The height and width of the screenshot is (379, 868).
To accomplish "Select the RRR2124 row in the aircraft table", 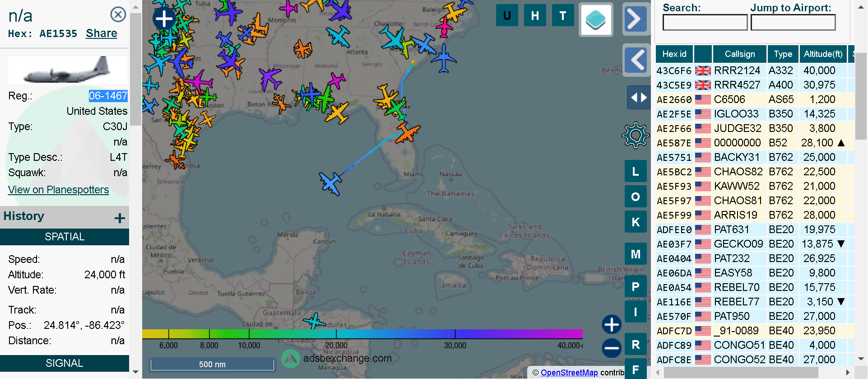I will coord(755,70).
